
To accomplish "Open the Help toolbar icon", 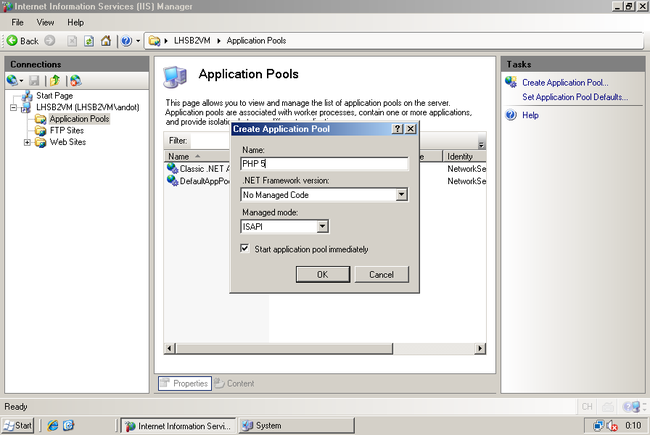I will pyautogui.click(x=126, y=41).
